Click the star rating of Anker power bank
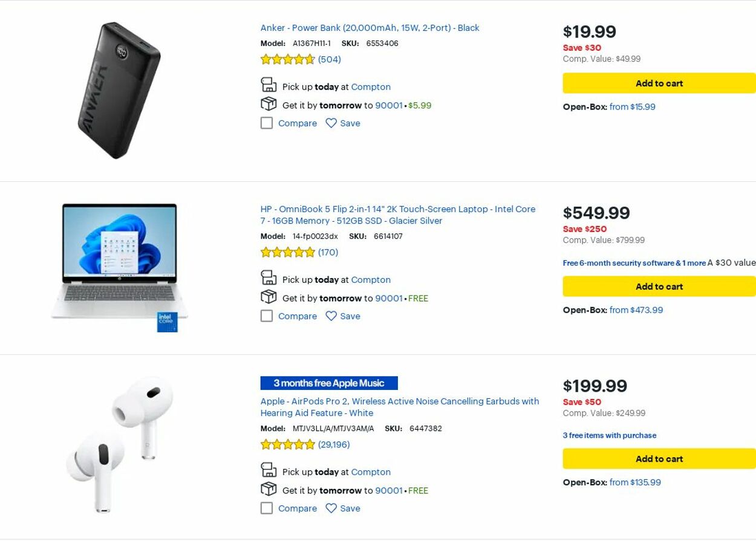The height and width of the screenshot is (541, 756). coord(288,59)
